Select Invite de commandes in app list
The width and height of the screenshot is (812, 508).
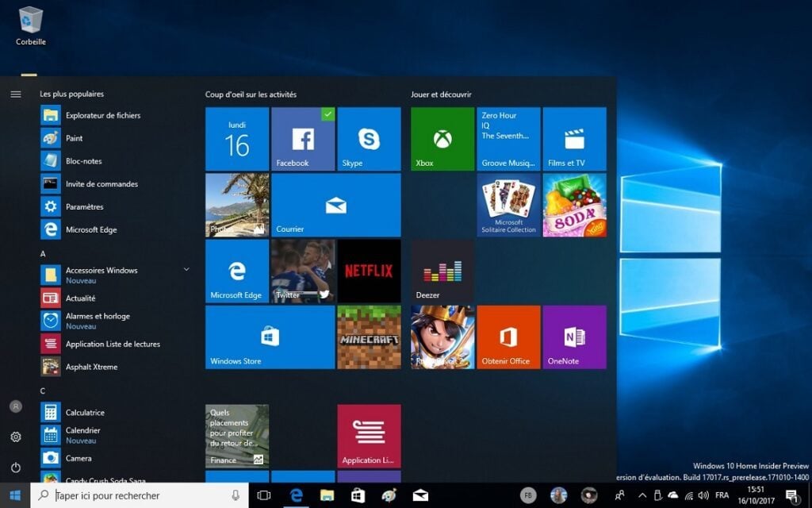pos(101,184)
